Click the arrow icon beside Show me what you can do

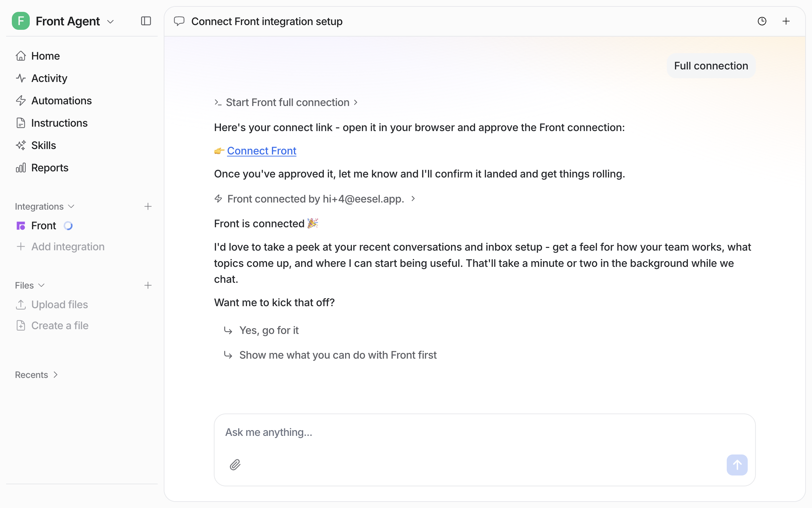228,355
